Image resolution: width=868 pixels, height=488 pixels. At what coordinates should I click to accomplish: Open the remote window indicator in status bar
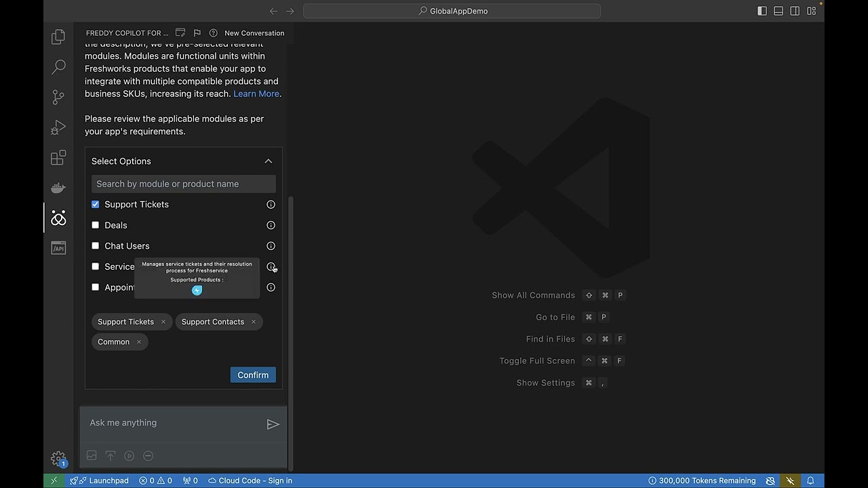pos(54,481)
